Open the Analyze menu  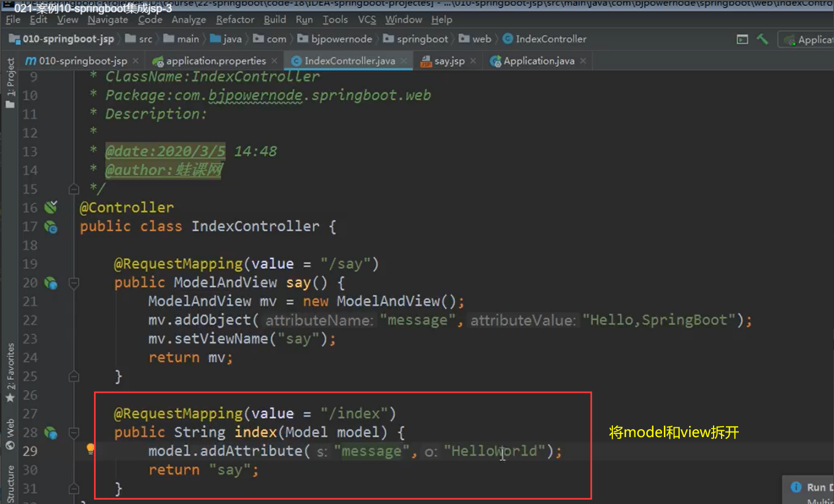click(x=189, y=20)
